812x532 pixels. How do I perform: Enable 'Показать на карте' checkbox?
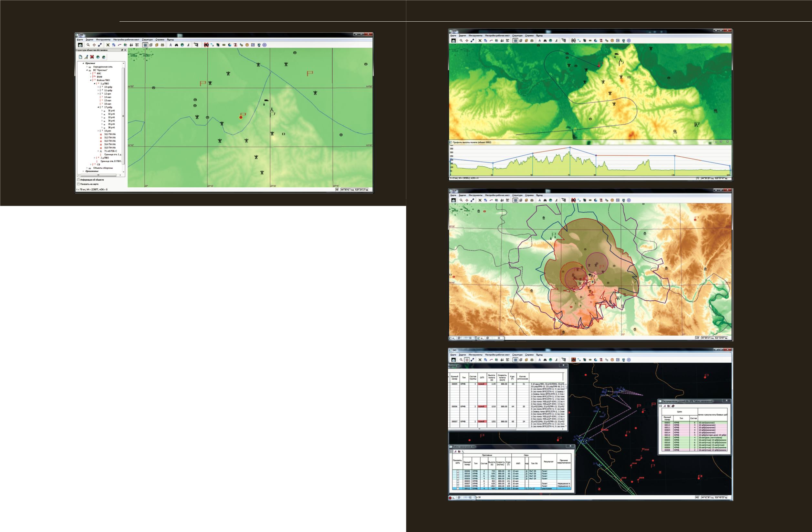click(x=78, y=184)
